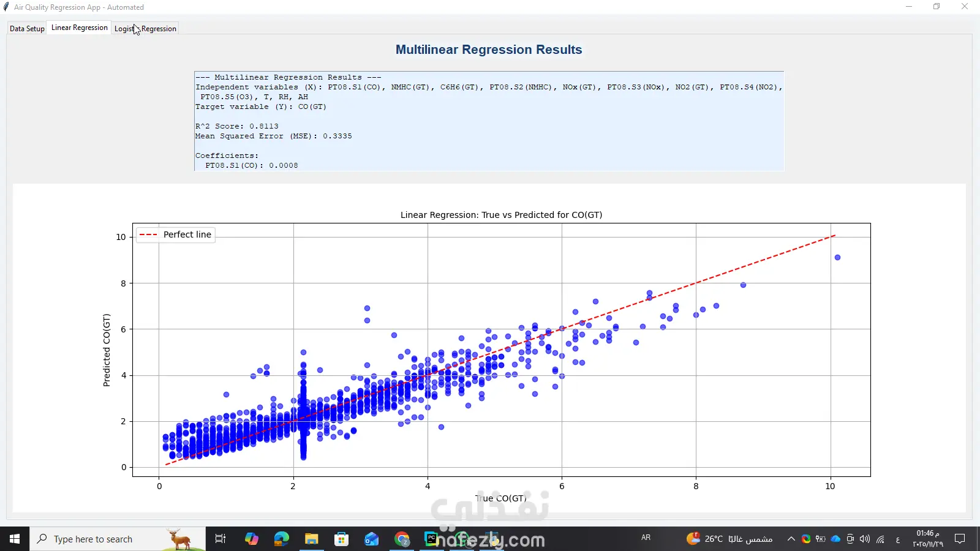Open Microsoft Store from the taskbar
980x551 pixels.
[341, 539]
